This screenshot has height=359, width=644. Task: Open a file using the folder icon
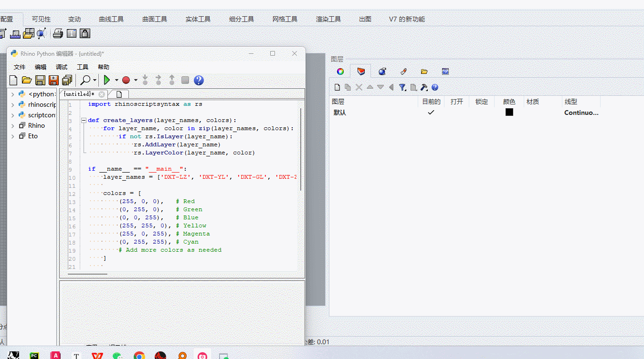coord(27,80)
